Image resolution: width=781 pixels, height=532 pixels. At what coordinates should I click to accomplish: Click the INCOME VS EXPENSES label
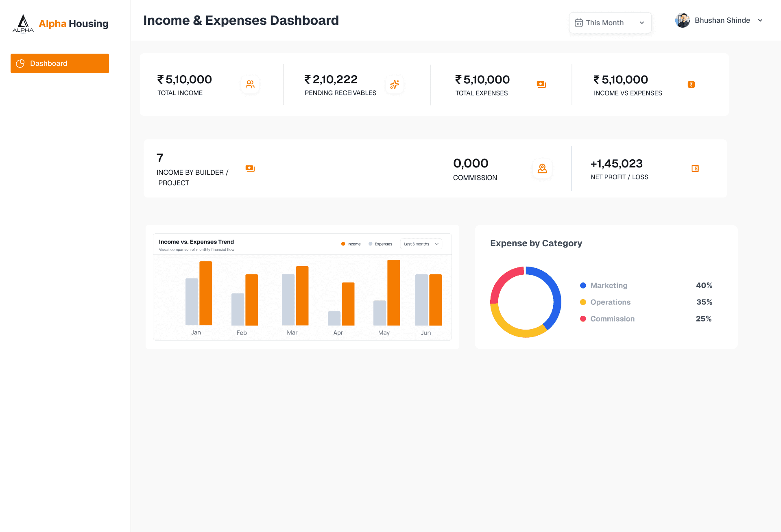click(x=628, y=93)
